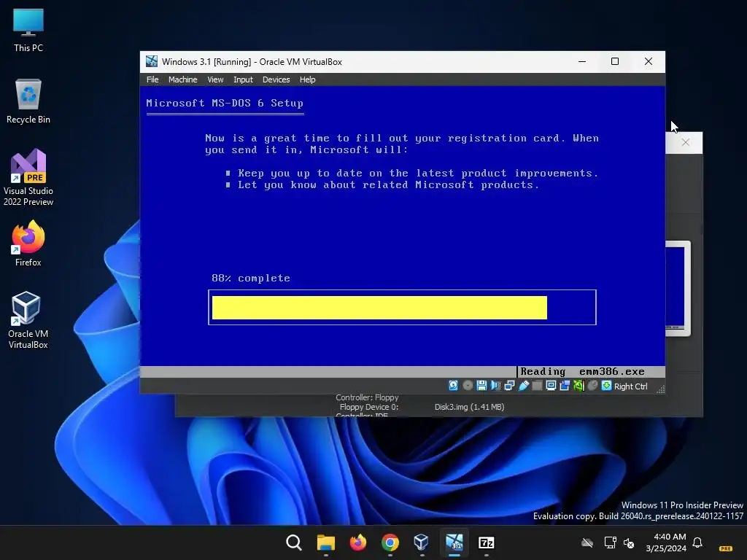The image size is (747, 560).
Task: Click the VirtualBox window title bar icon
Action: 152,61
